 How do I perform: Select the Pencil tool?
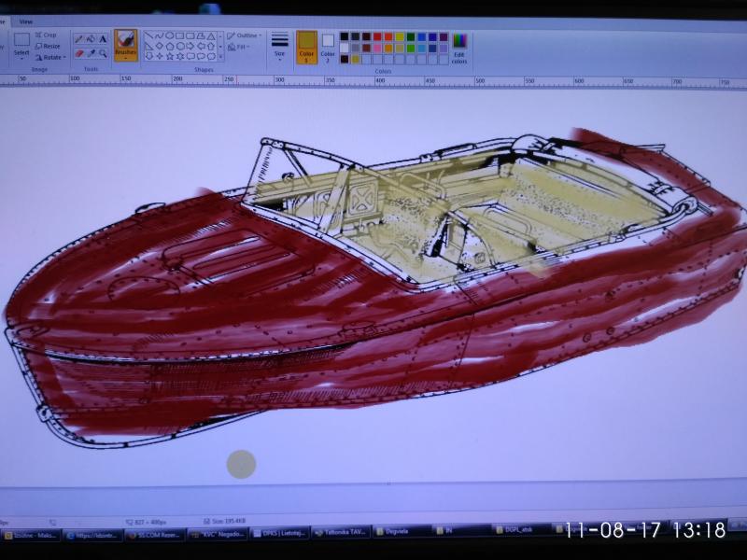click(x=78, y=39)
